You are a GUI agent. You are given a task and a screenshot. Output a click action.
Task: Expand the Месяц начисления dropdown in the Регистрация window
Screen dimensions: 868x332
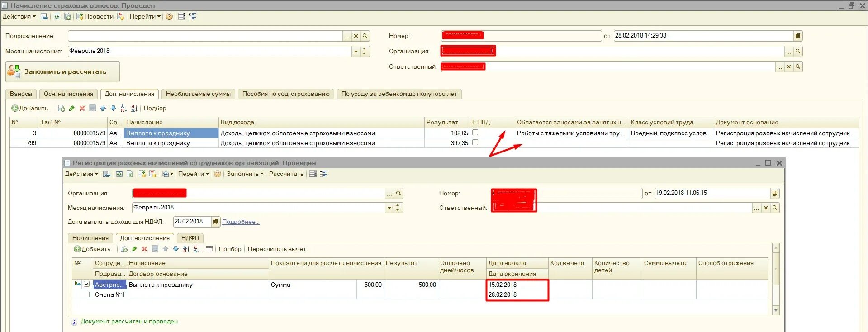click(389, 208)
